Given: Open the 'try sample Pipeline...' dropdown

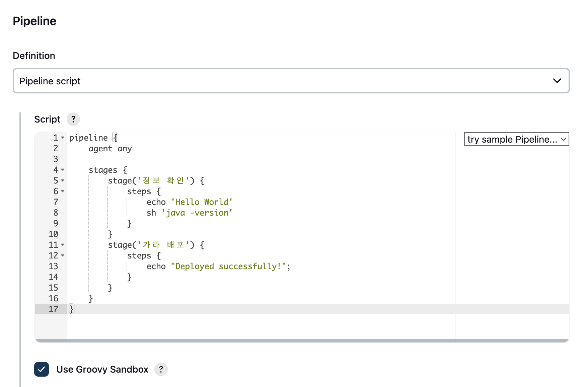Looking at the screenshot, I should 516,139.
